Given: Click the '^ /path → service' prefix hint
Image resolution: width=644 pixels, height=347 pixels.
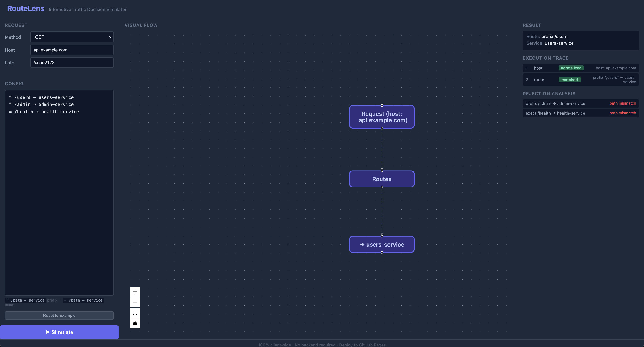Looking at the screenshot, I should (x=25, y=300).
